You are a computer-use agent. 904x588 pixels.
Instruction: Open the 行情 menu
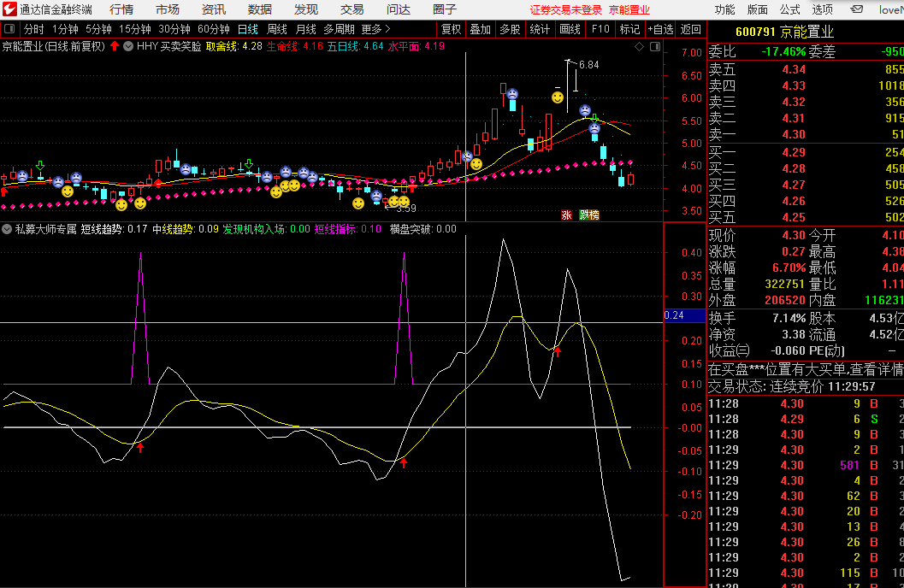(x=121, y=9)
